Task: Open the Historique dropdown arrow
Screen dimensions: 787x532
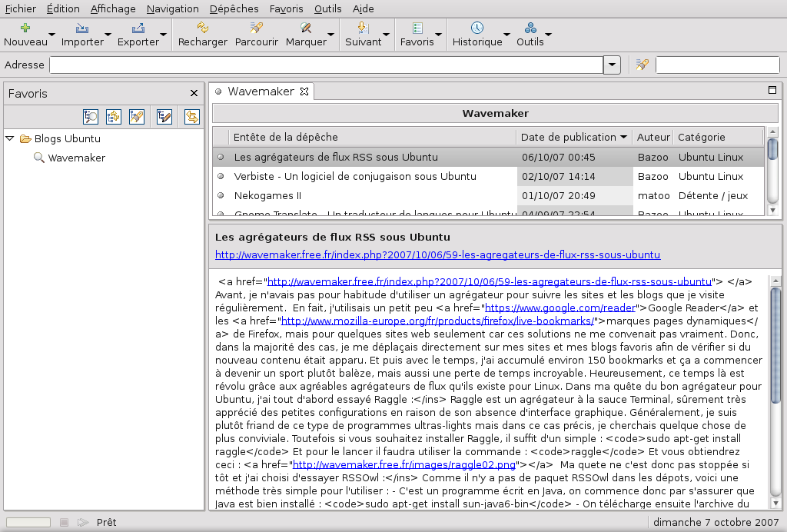Action: (506, 35)
